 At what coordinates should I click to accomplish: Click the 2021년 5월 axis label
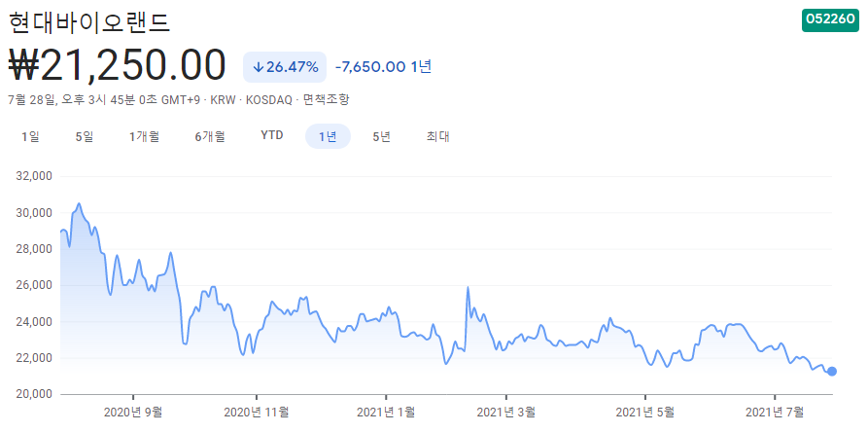point(644,412)
